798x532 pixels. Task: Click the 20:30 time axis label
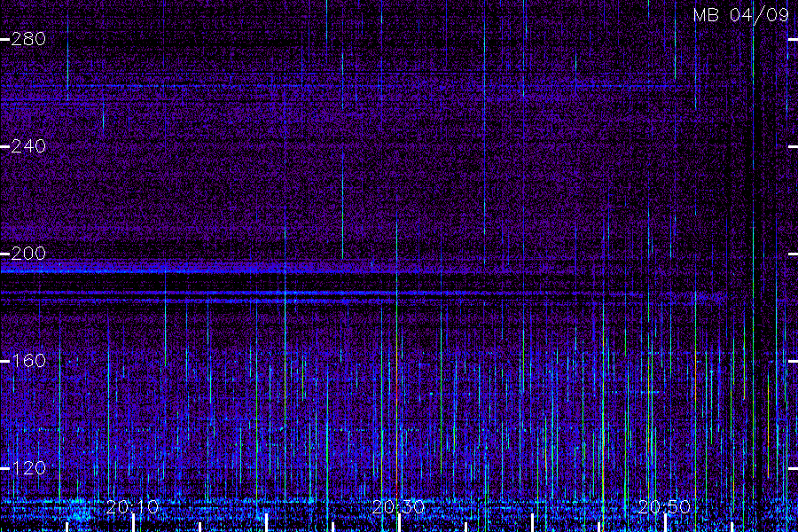(398, 507)
